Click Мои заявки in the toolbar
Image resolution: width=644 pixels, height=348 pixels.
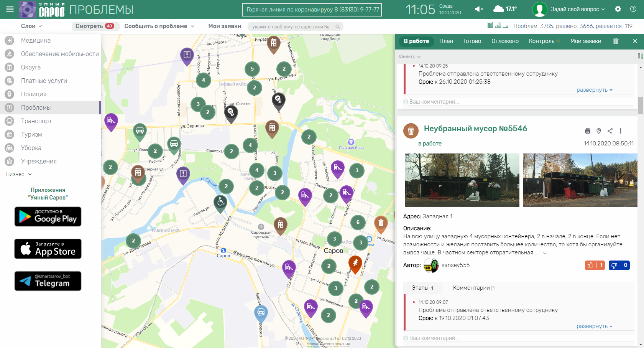[225, 26]
